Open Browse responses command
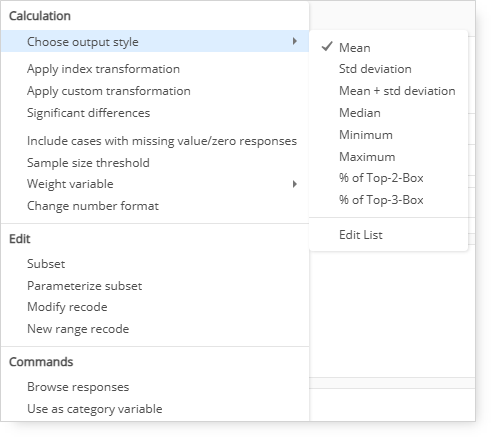Screen dimensions: 491x437 pos(78,387)
